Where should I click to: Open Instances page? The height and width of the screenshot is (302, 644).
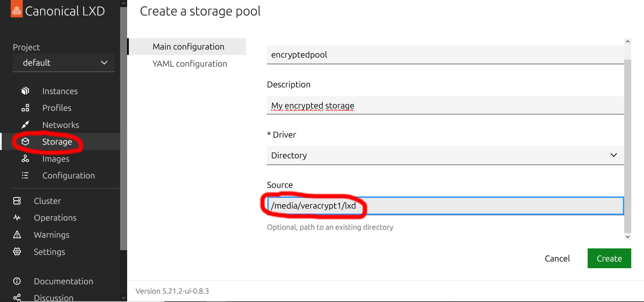pyautogui.click(x=60, y=91)
